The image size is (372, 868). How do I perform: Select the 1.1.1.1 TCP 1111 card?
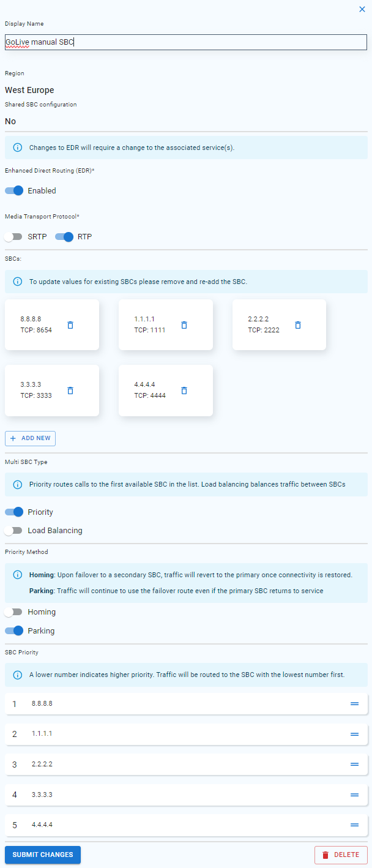click(166, 324)
